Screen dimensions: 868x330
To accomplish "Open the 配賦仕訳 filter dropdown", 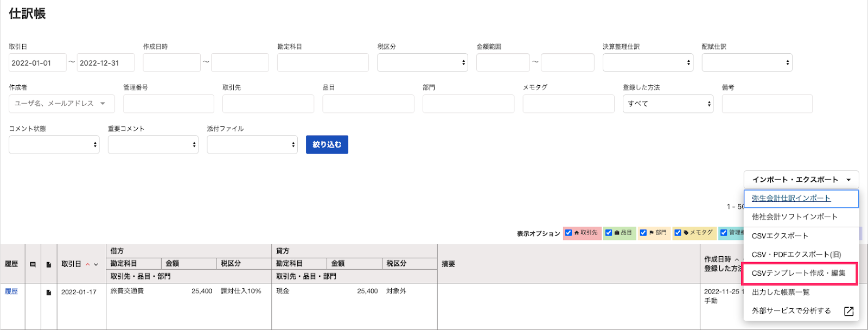I will click(x=747, y=62).
